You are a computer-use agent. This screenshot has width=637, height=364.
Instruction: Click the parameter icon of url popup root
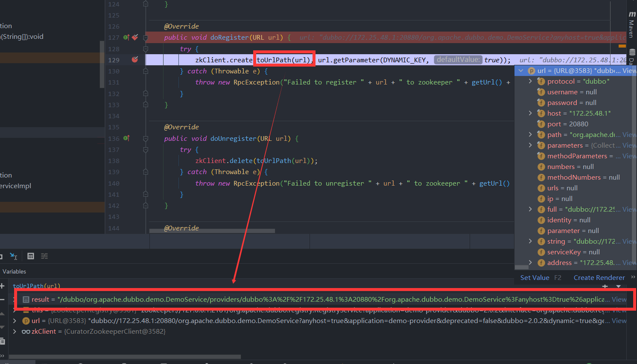532,70
